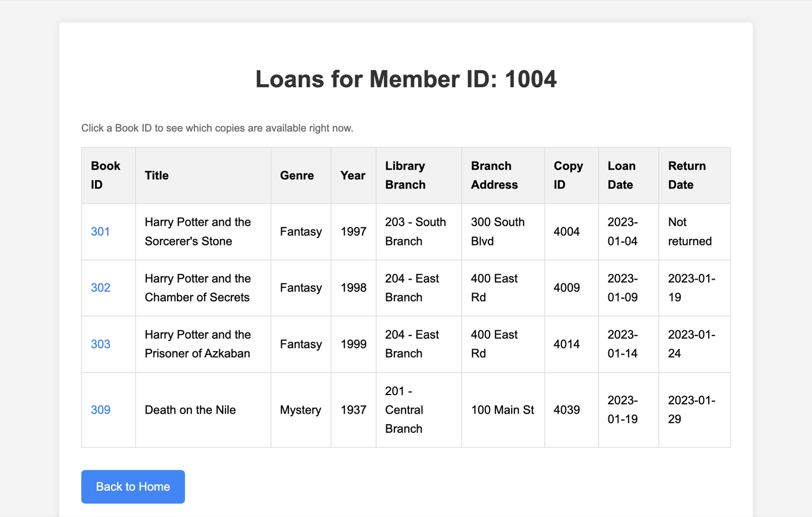Click '100 Main St' address cell

coord(503,410)
